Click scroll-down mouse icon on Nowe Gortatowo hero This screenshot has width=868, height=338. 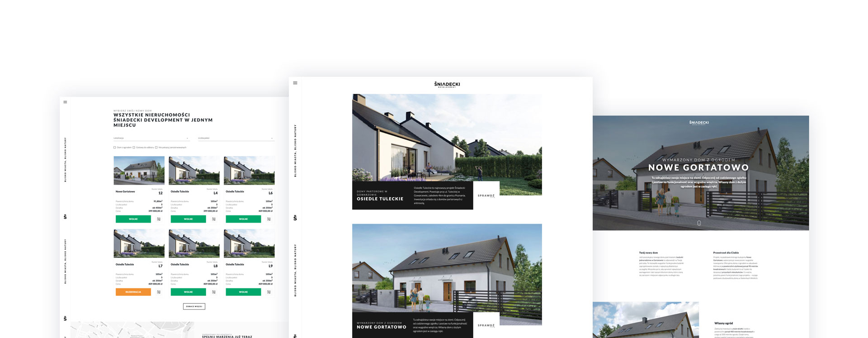click(699, 223)
